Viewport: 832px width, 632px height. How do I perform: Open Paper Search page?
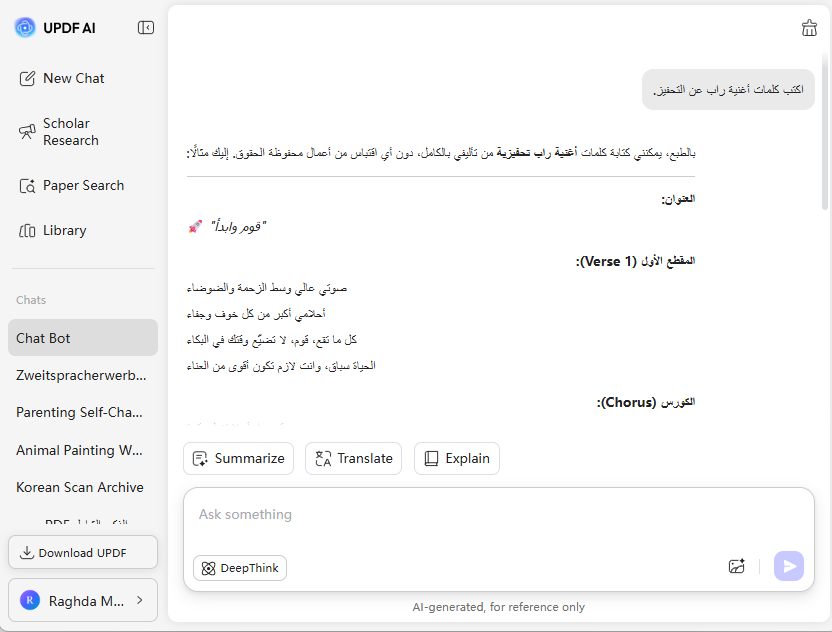pos(83,185)
